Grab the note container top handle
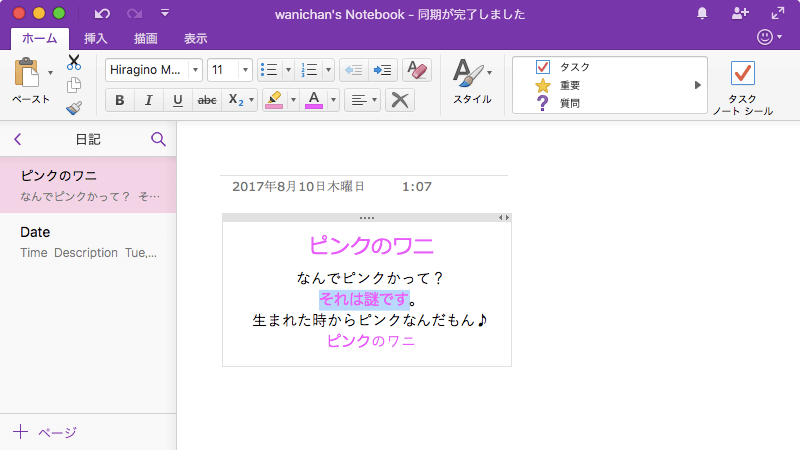Image resolution: width=800 pixels, height=450 pixels. pyautogui.click(x=367, y=218)
